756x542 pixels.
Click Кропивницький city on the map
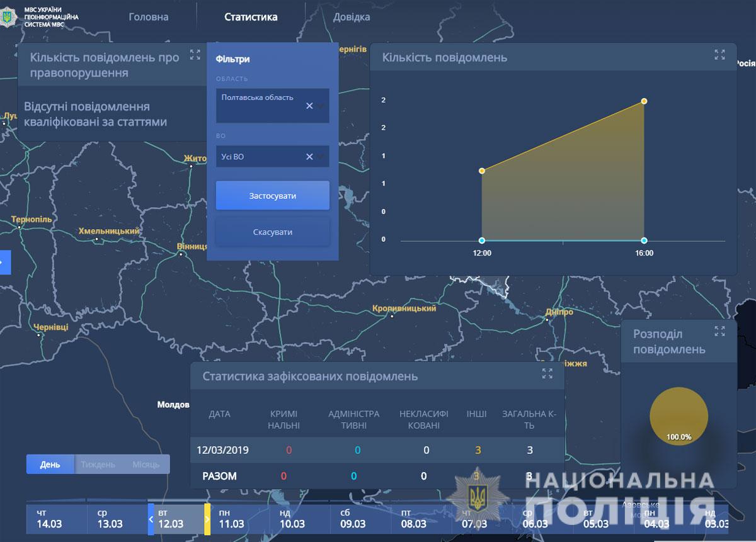coord(404,308)
